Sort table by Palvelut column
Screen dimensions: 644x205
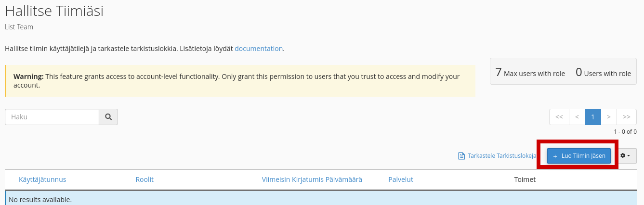pos(401,179)
